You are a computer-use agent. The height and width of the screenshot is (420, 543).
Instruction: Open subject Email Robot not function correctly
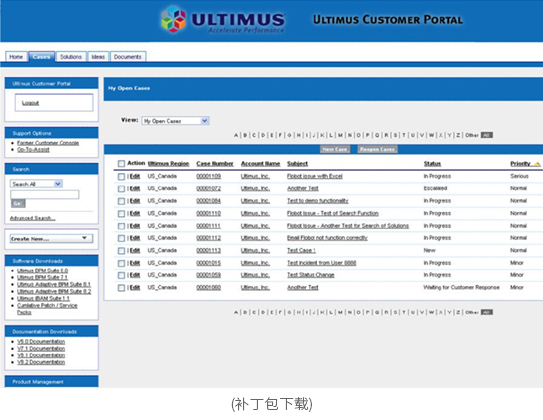click(x=327, y=238)
